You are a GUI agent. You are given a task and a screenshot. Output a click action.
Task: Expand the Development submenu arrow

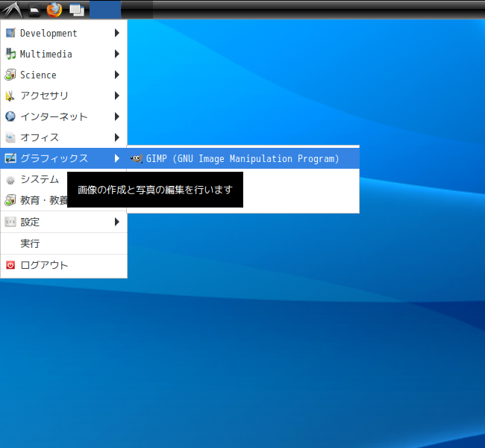tap(117, 33)
